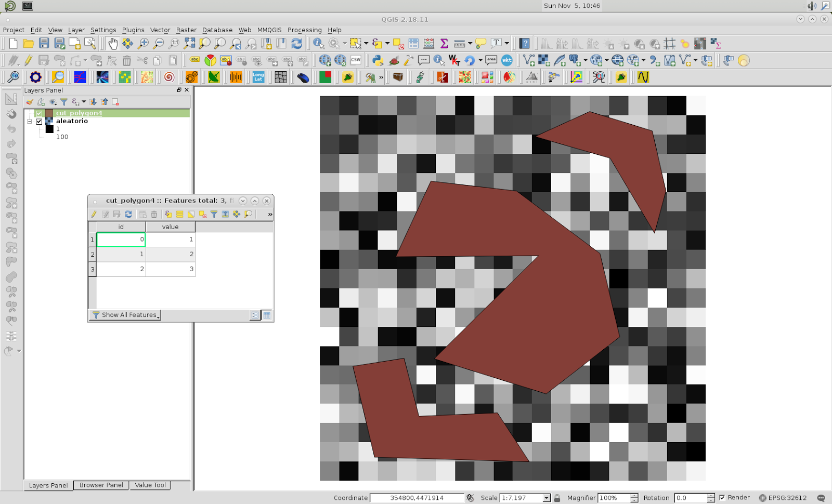Screen dimensions: 832x504
Task: Uncheck the aleatorio layer visibility
Action: point(39,121)
